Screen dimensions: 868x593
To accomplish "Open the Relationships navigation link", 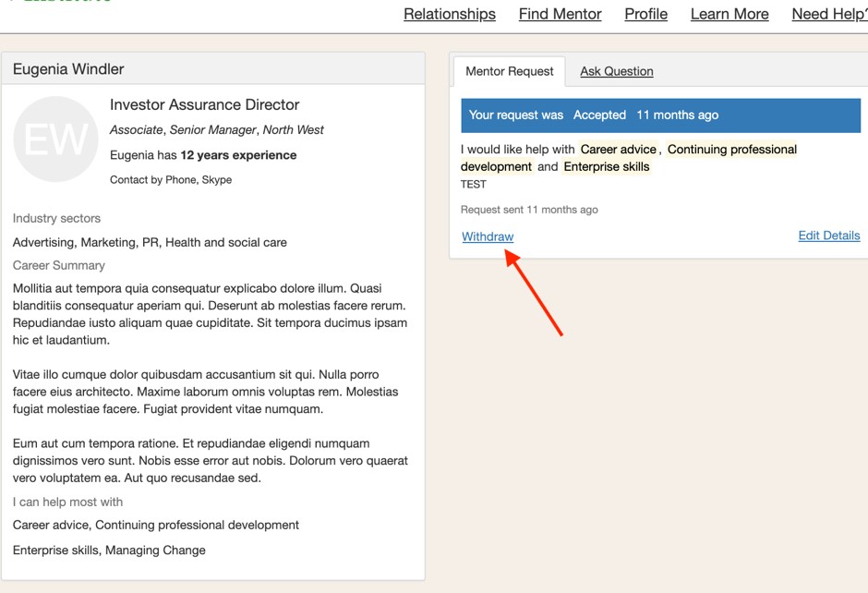I will [450, 14].
